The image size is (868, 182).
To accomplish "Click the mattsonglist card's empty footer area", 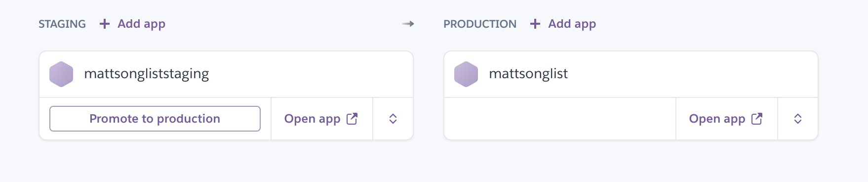I will point(560,119).
